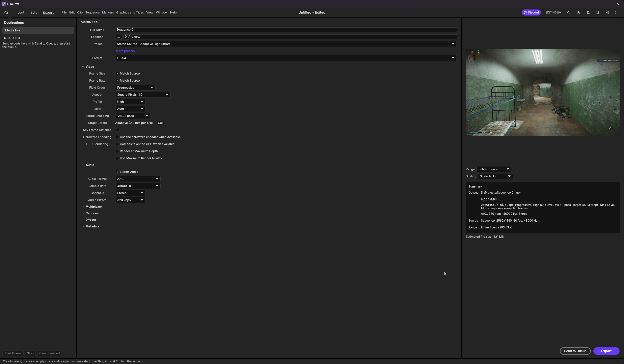Open Scaling Scale To Fit dropdown

(x=495, y=176)
